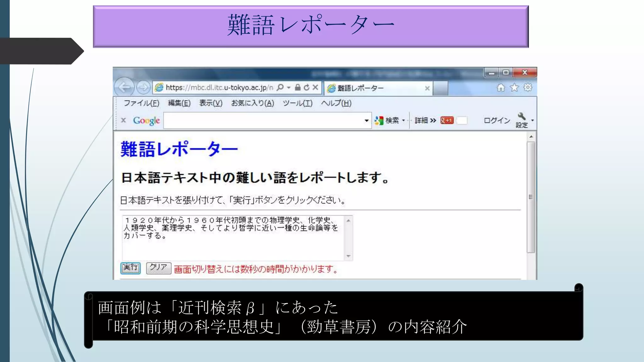Click the search magnifier in address bar

pos(280,87)
